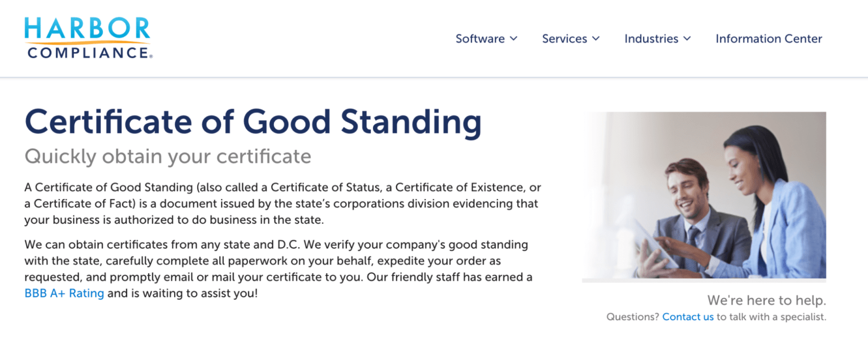This screenshot has width=868, height=358.
Task: Click the Quickly obtain your certificate subheading
Action: (x=168, y=157)
